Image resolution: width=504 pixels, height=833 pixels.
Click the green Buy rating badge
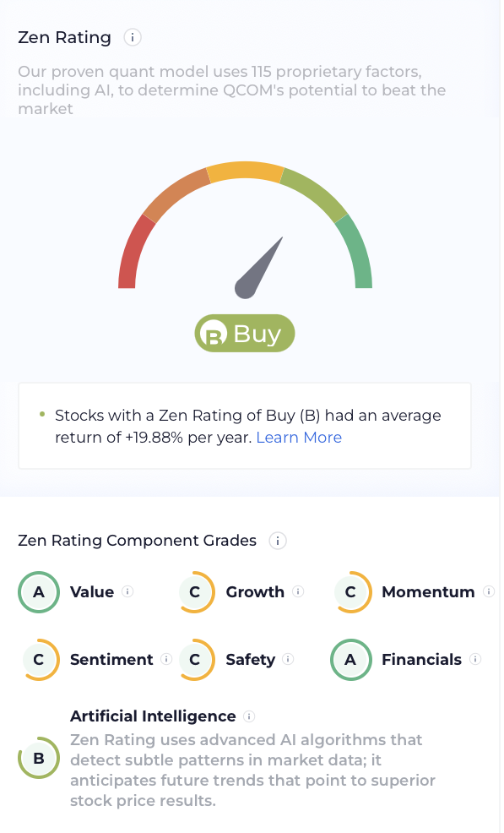245,334
